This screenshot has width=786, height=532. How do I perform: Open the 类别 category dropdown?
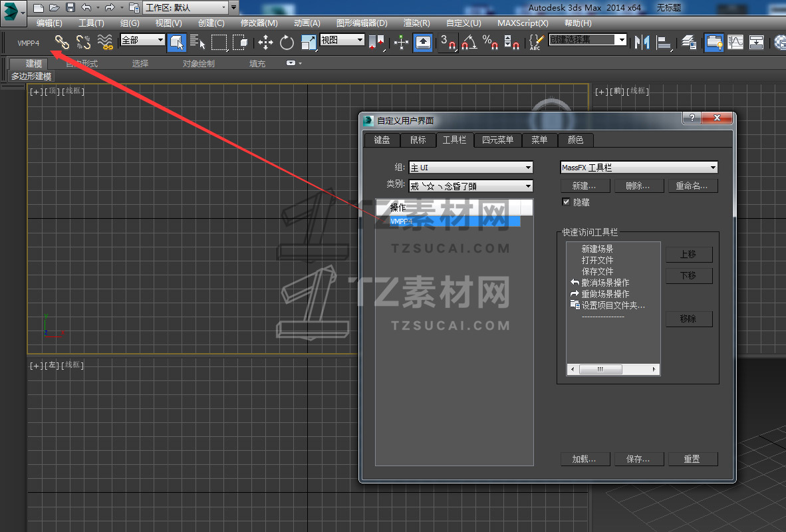tap(471, 186)
